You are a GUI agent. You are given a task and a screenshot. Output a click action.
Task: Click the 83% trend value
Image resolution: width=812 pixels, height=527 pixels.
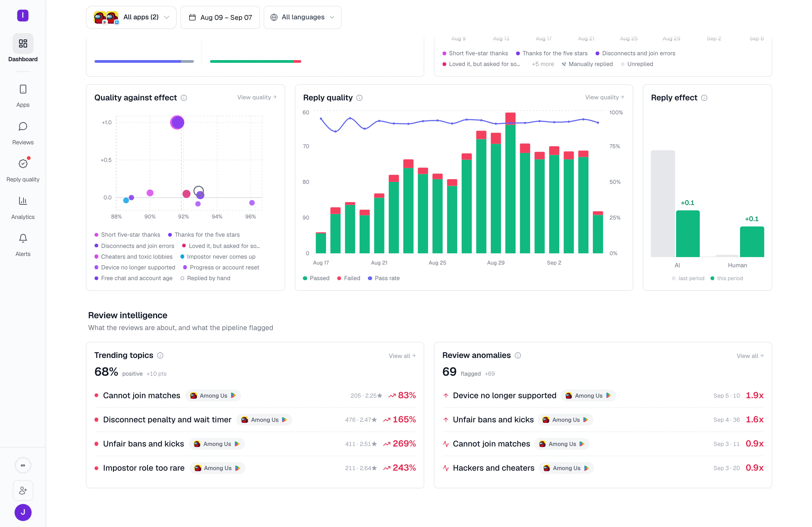[x=407, y=396]
